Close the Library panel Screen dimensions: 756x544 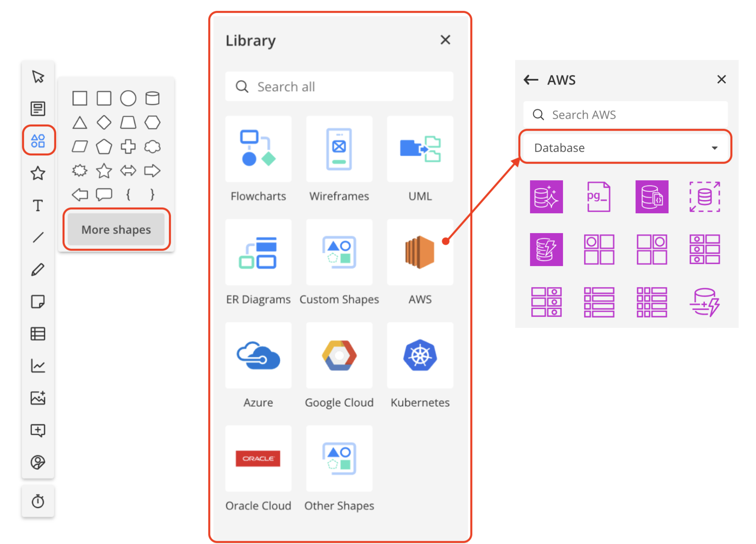(x=445, y=40)
